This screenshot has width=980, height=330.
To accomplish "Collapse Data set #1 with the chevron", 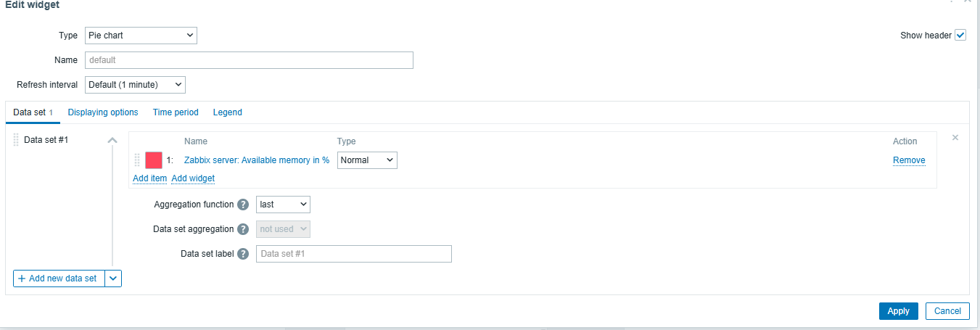I will click(112, 140).
